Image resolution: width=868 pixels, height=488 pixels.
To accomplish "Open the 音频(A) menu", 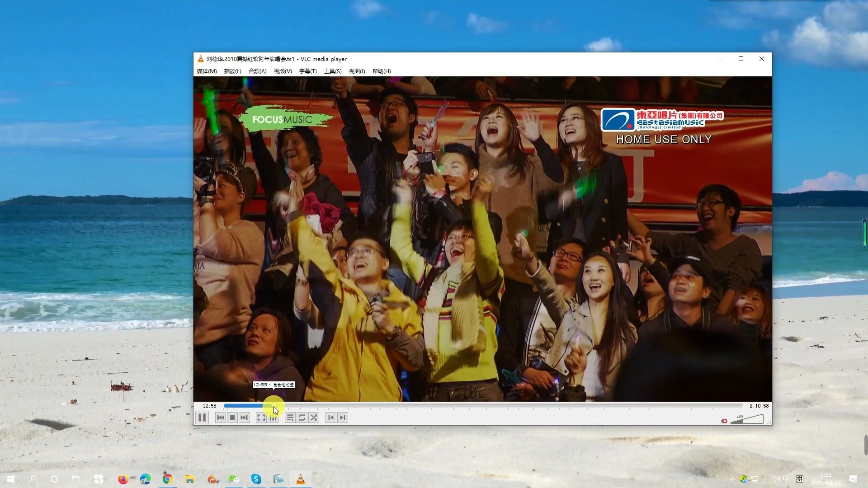I will 257,71.
